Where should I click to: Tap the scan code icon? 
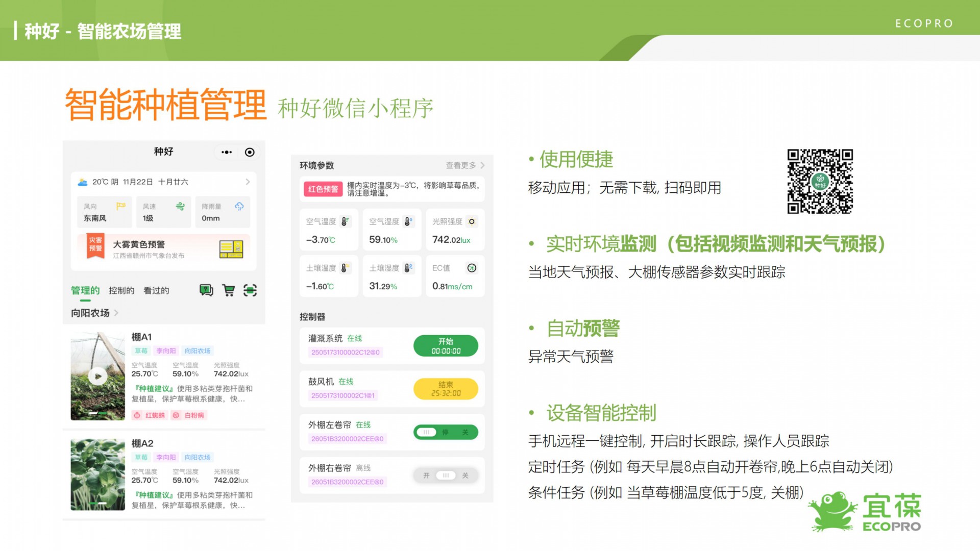tap(250, 290)
